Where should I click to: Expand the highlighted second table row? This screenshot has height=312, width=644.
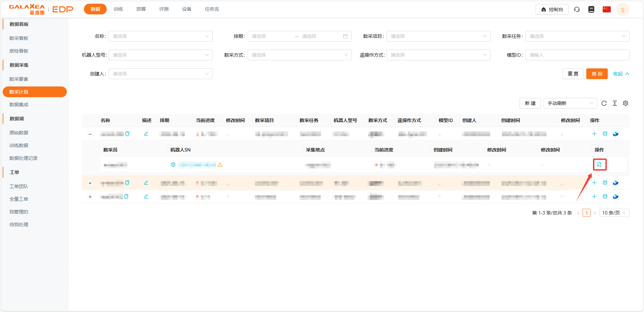(x=90, y=183)
